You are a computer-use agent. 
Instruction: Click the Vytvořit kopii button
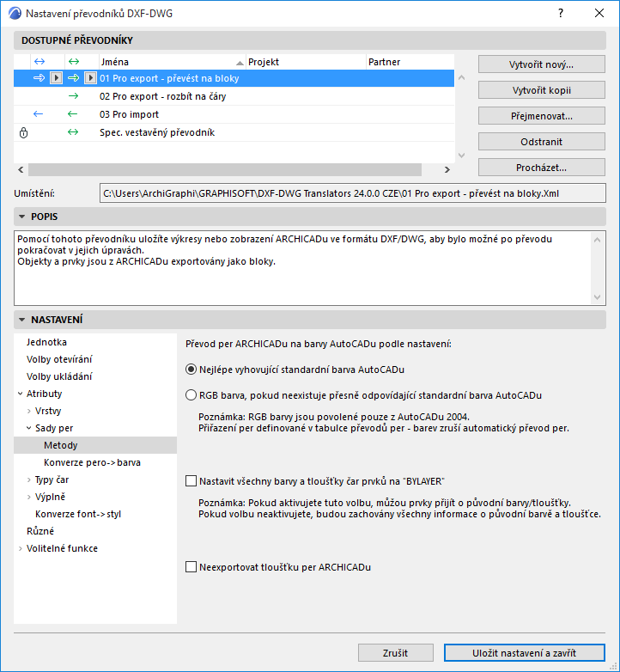coord(542,90)
